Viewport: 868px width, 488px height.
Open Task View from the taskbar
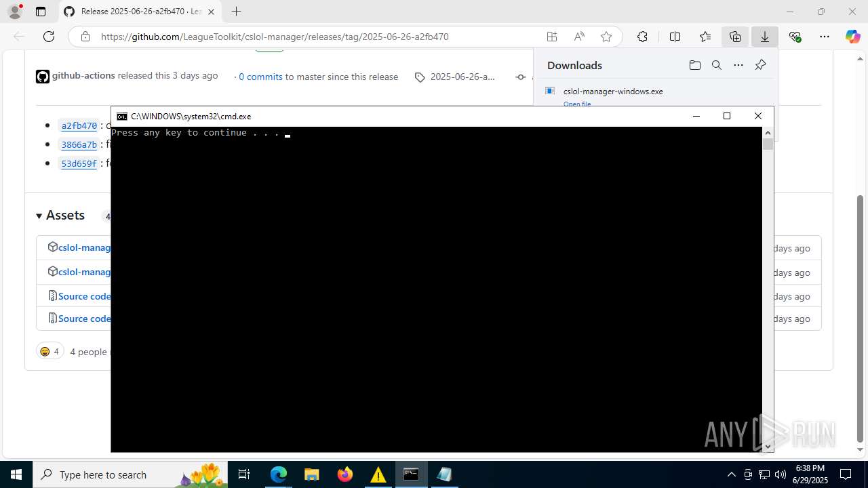click(x=244, y=474)
